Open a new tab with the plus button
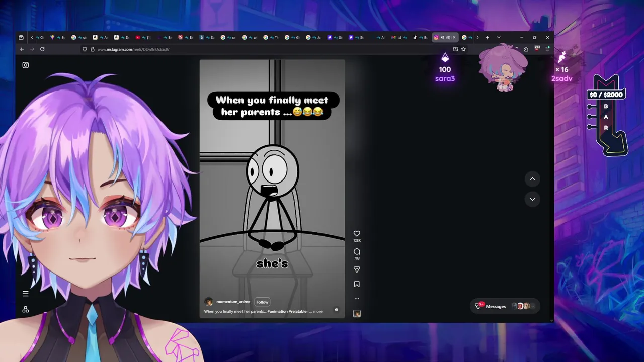The height and width of the screenshot is (362, 644). click(487, 37)
